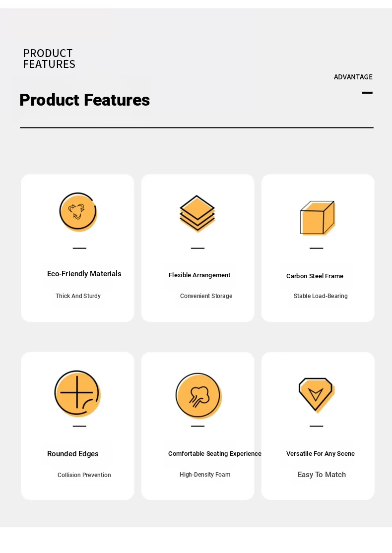Click the cloud puff comfortable seating icon

198,396
